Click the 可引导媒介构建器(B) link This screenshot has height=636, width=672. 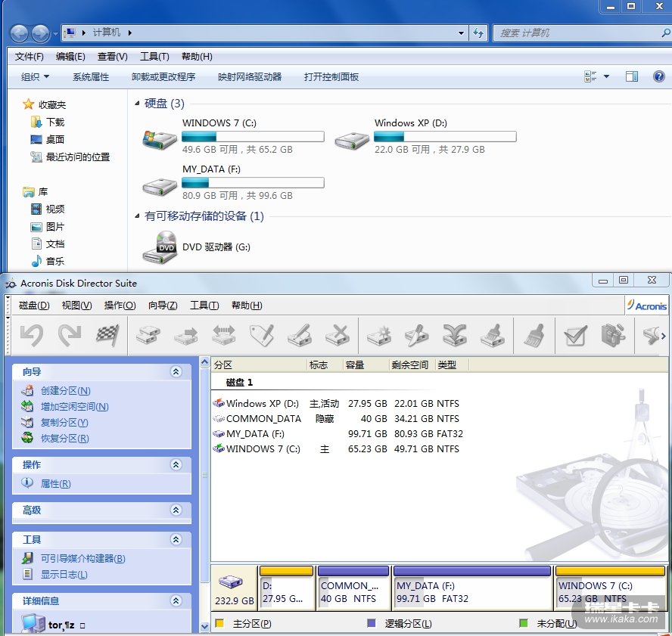[82, 558]
